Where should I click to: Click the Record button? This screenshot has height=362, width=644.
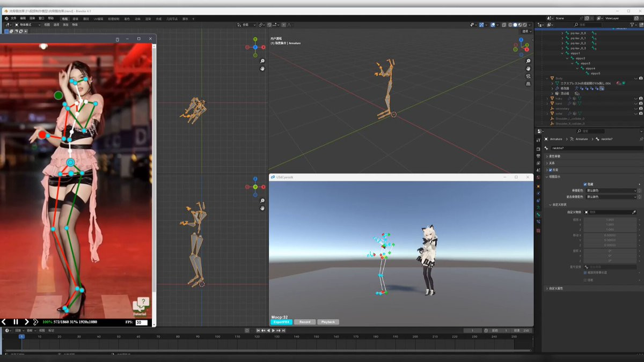[x=305, y=322]
